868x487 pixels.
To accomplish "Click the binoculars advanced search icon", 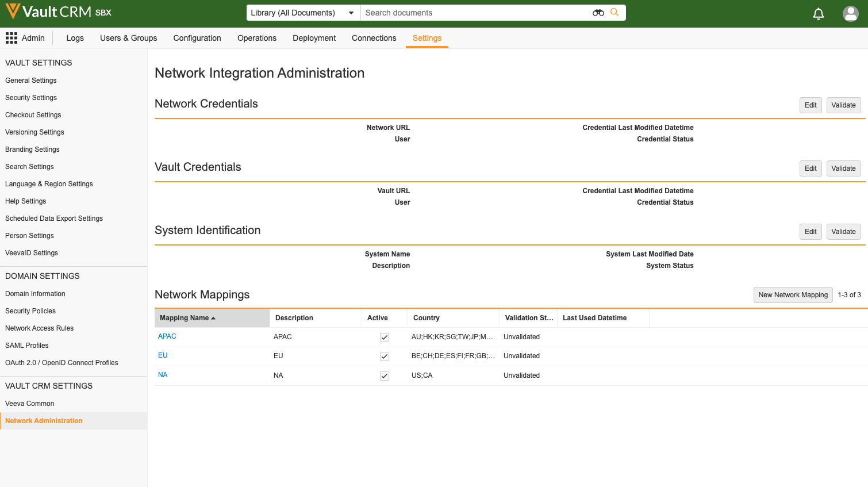I will pyautogui.click(x=598, y=13).
